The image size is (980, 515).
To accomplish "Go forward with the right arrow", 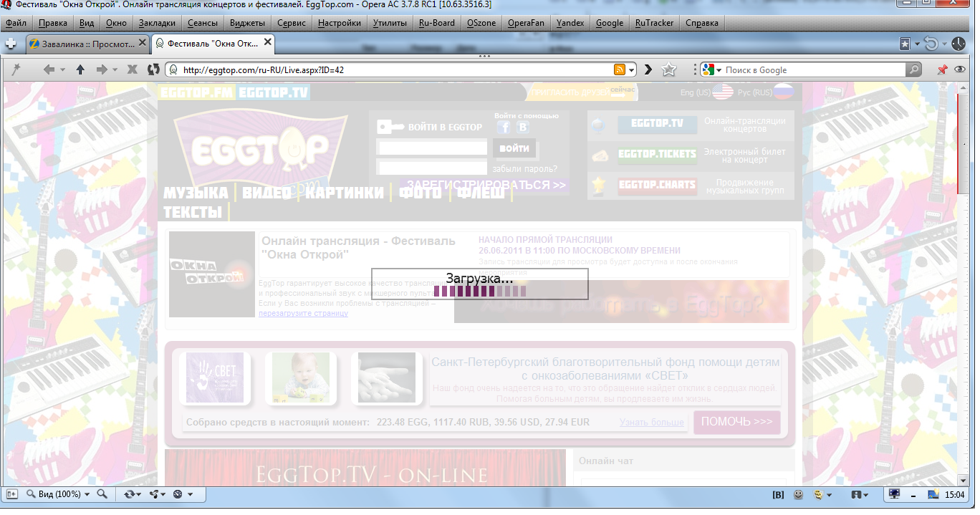I will coord(101,69).
